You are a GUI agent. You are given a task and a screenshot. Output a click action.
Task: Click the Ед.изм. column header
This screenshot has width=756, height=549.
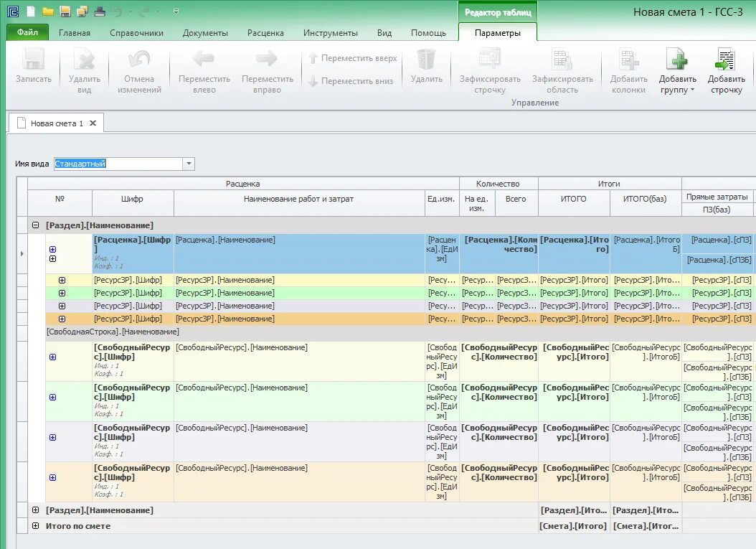pos(442,202)
